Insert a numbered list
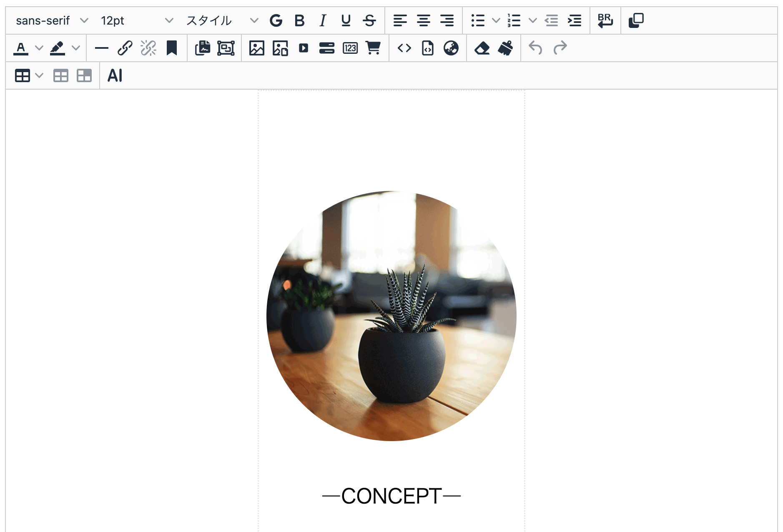The height and width of the screenshot is (532, 783). (x=514, y=20)
